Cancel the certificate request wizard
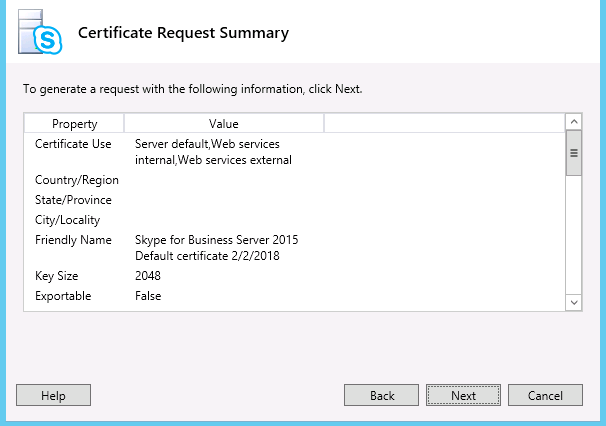 point(545,395)
